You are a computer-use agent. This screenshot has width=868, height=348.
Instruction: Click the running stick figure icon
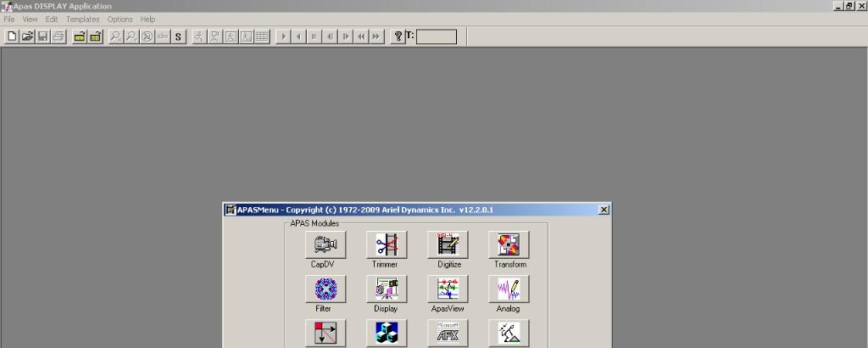tap(199, 36)
